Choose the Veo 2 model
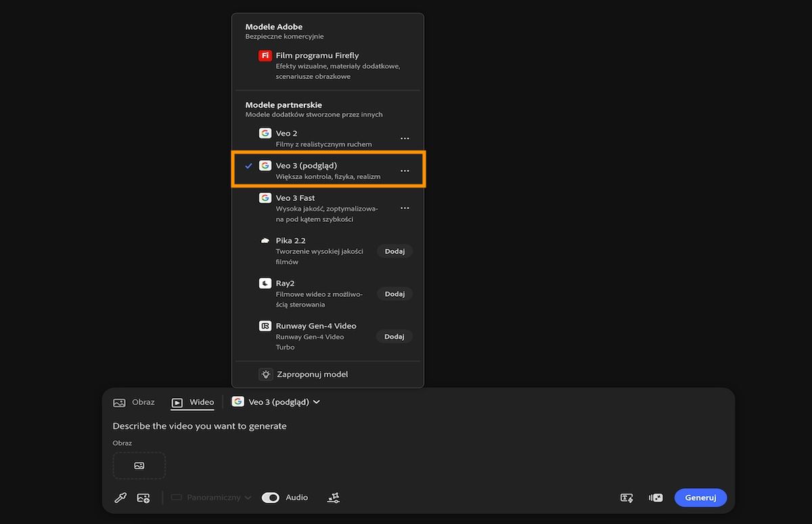 point(328,138)
